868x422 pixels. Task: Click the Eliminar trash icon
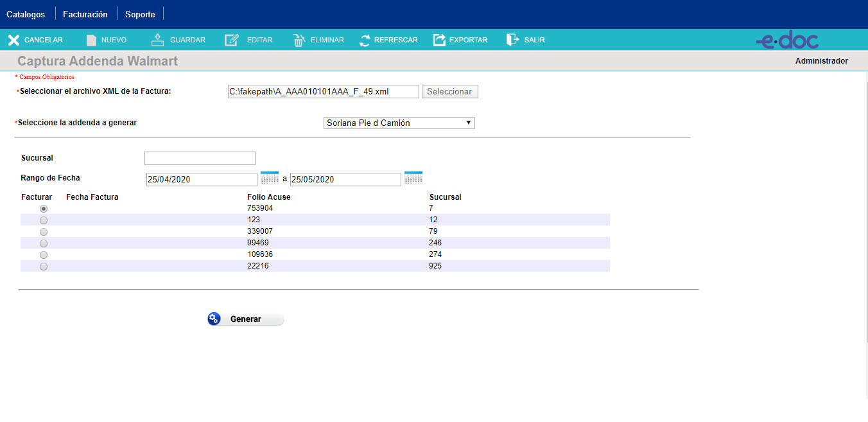[299, 40]
